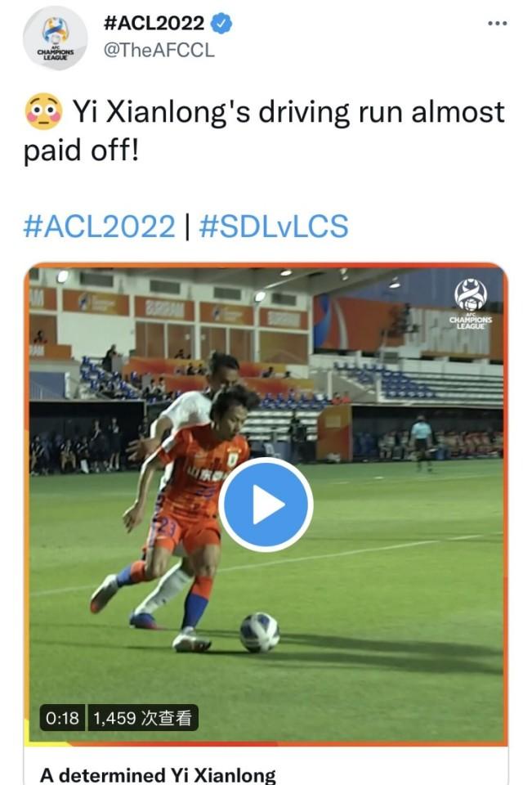Click the @TheAFCCL handle
Screen dimensions: 532x785
[159, 50]
